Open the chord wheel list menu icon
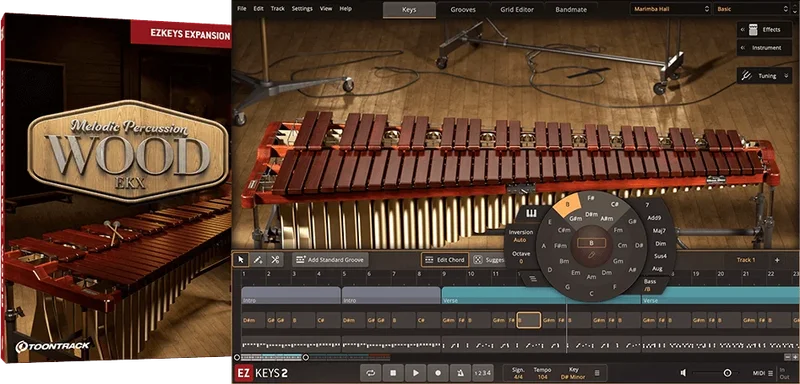 coord(533,278)
